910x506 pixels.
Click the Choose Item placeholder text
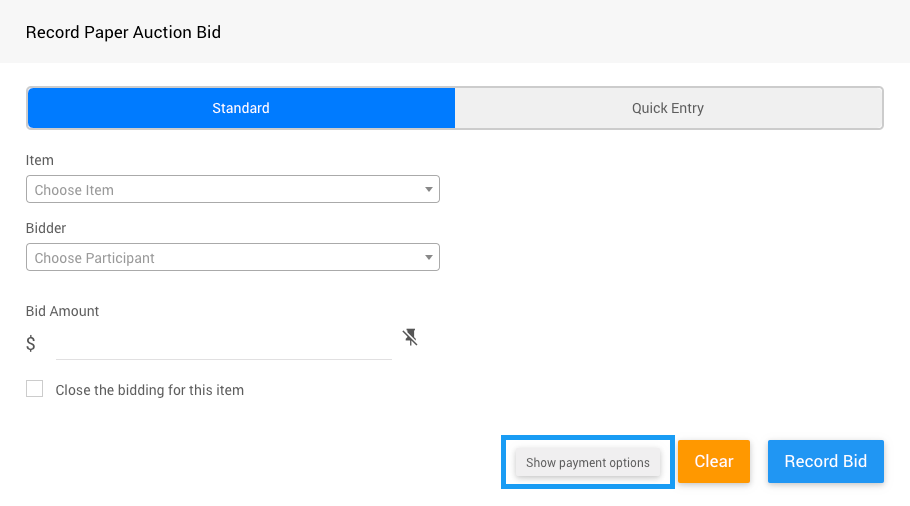tap(74, 190)
